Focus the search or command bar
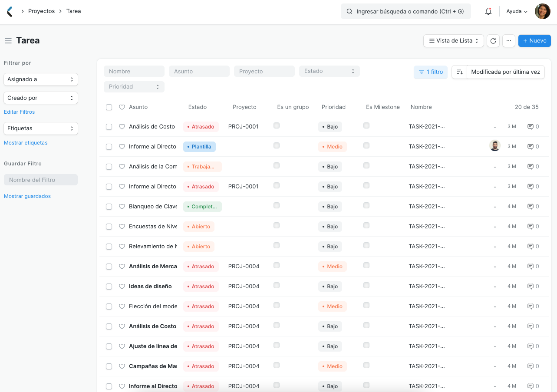Image resolution: width=557 pixels, height=392 pixels. point(406,12)
